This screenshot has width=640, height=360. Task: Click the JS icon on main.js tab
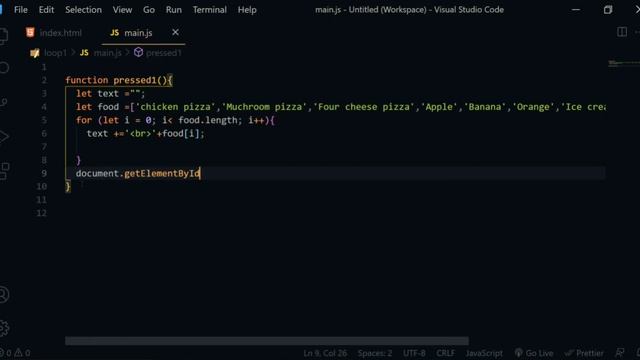(x=115, y=32)
